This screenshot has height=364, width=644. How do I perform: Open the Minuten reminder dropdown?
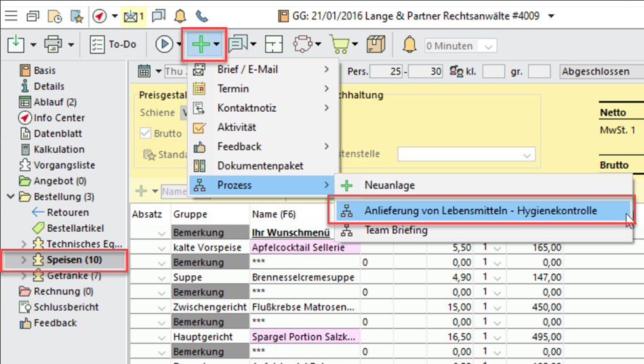pos(487,46)
